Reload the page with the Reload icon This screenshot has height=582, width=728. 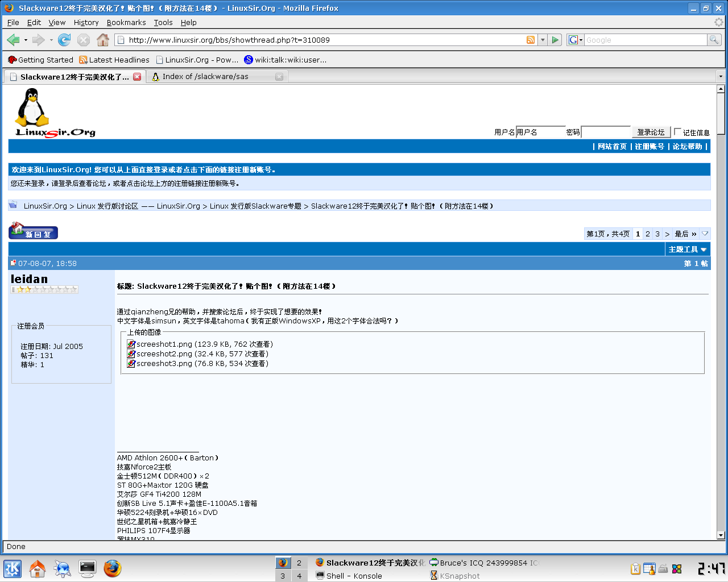tap(64, 40)
